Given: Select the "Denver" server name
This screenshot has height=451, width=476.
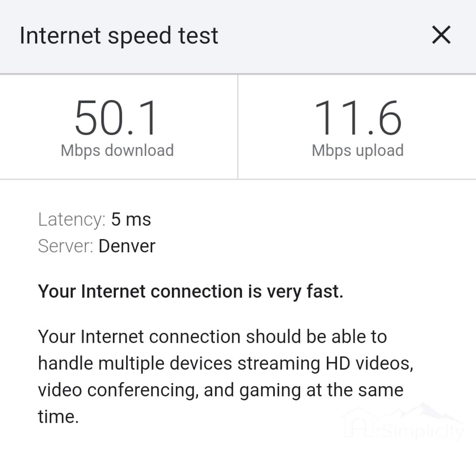Looking at the screenshot, I should 127,246.
